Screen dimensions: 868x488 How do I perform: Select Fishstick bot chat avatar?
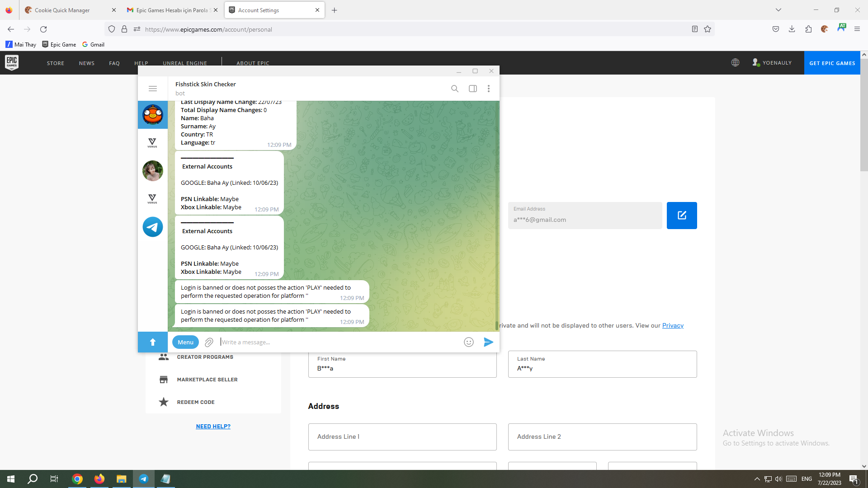(x=153, y=115)
